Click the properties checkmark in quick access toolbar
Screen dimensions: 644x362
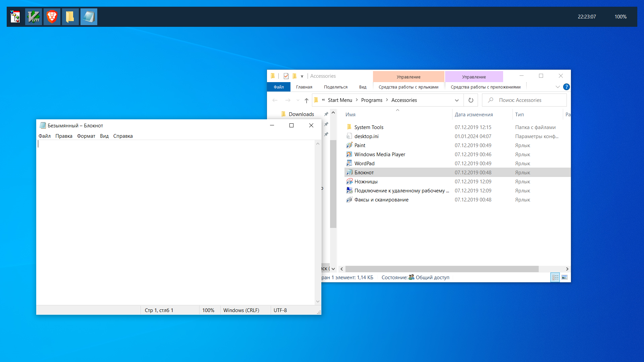coord(286,76)
